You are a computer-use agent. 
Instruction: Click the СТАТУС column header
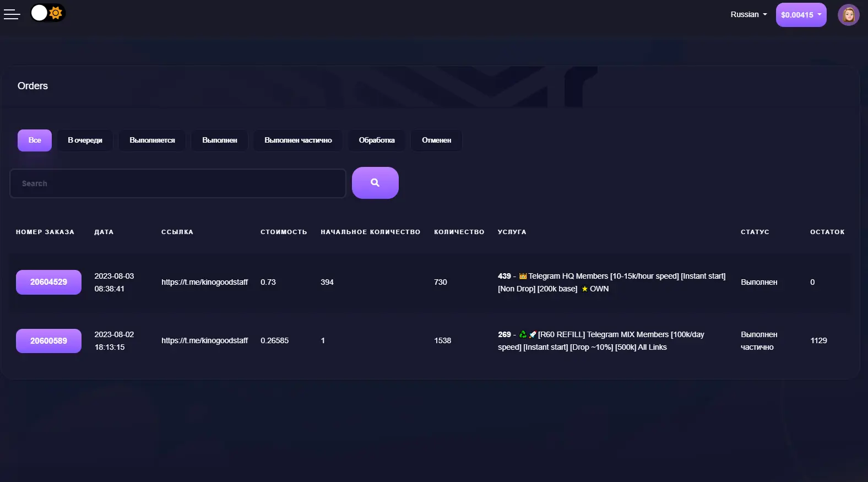click(755, 232)
